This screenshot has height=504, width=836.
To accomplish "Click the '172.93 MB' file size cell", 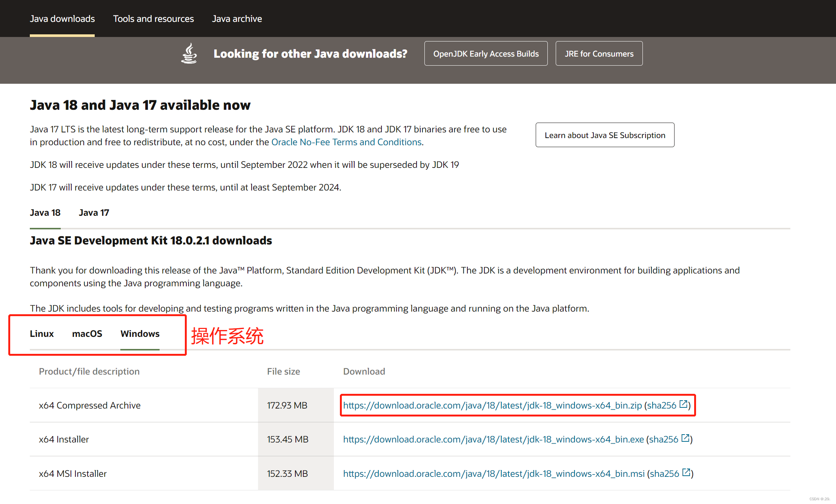I will click(x=296, y=406).
